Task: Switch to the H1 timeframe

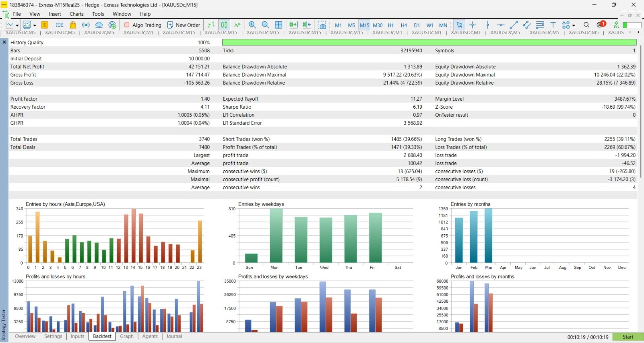Action: 390,25
